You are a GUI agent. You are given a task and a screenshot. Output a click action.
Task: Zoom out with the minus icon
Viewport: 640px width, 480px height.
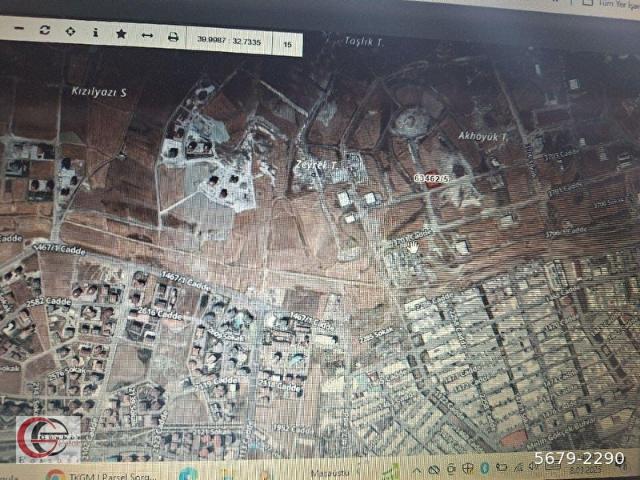click(19, 29)
